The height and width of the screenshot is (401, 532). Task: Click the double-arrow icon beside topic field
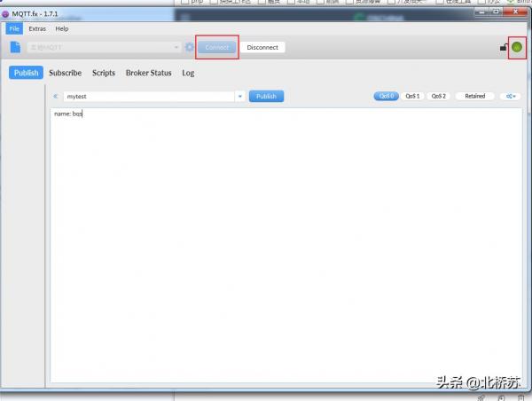[56, 96]
